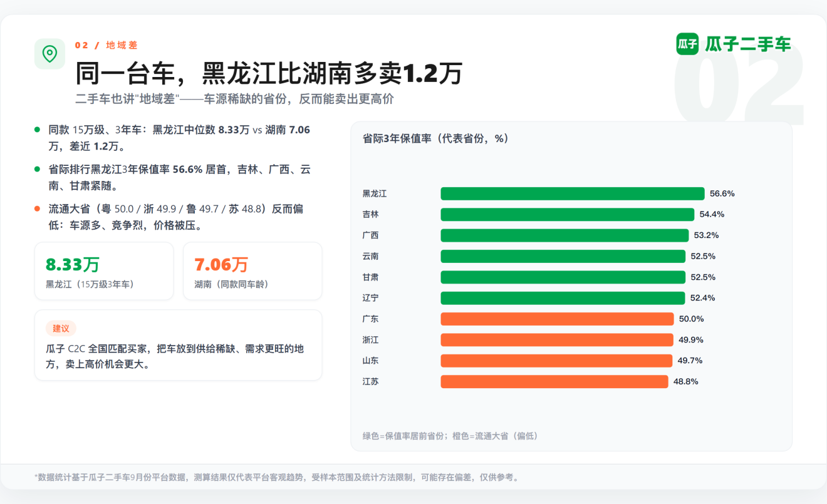Click the 辽宁 bar in the chart
The width and height of the screenshot is (827, 504).
click(563, 298)
